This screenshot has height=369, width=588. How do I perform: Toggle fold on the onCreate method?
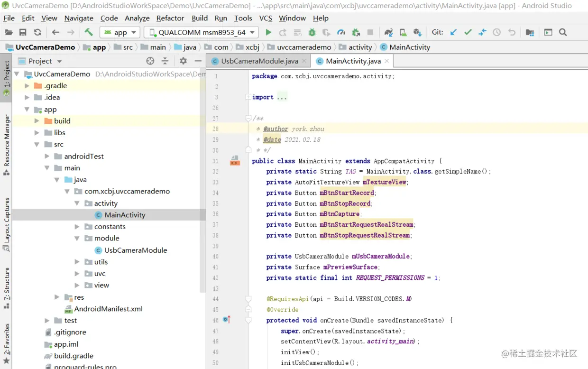(248, 320)
